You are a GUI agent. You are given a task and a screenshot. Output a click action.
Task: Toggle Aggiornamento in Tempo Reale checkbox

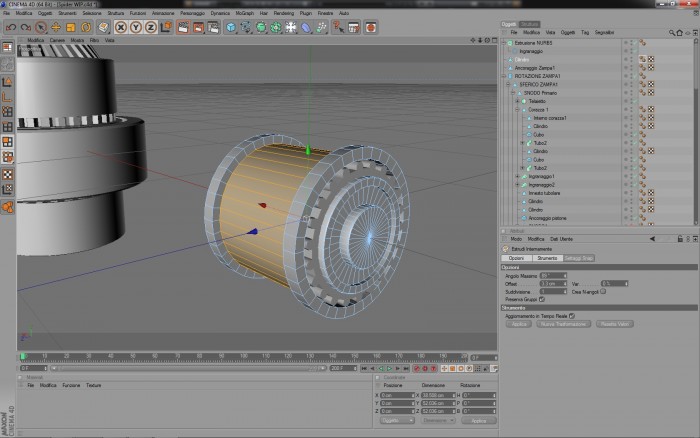[x=572, y=316]
